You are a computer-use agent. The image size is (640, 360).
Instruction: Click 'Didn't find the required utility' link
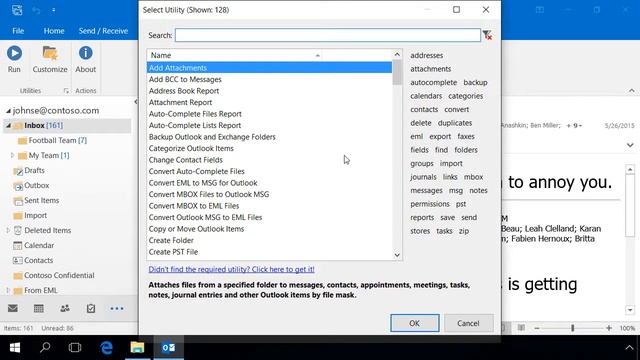tap(231, 269)
